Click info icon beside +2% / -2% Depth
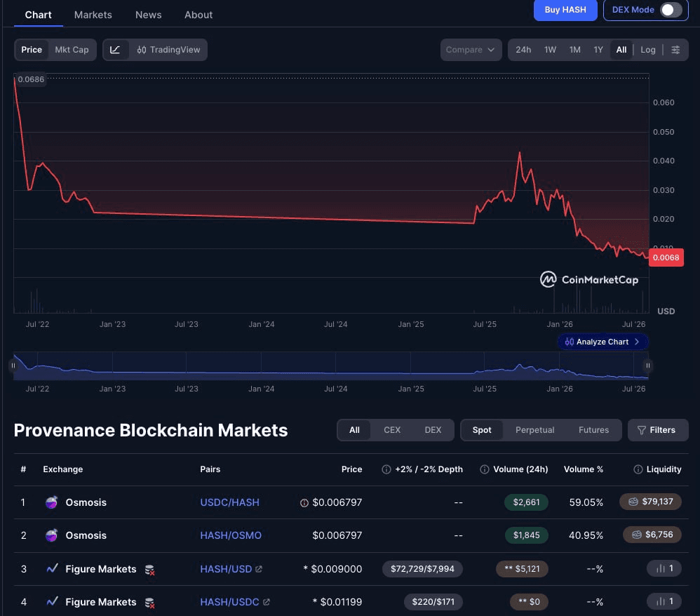The width and height of the screenshot is (700, 616). coord(386,469)
